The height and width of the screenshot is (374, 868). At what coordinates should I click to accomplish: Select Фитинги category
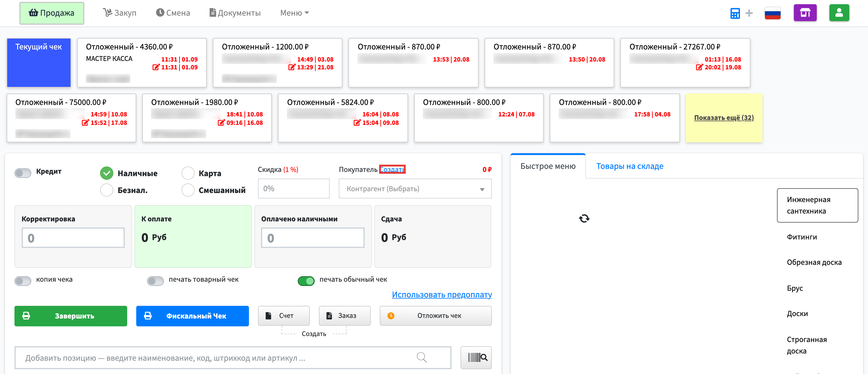(802, 237)
